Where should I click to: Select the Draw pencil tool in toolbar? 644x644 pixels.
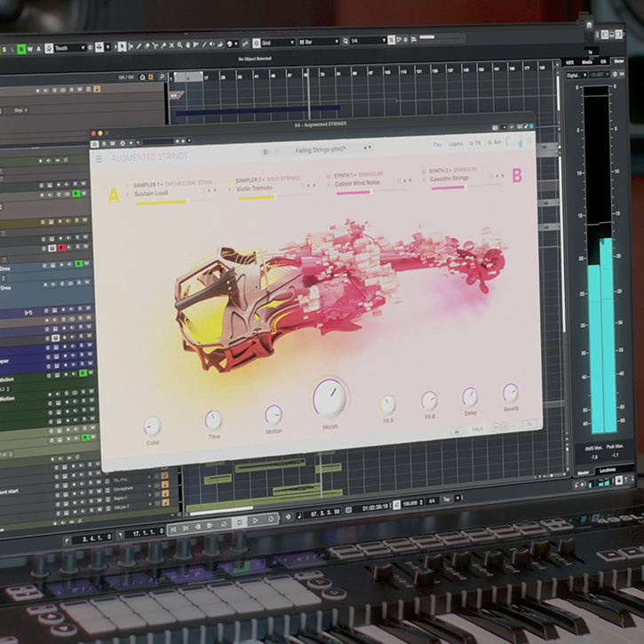[x=138, y=46]
